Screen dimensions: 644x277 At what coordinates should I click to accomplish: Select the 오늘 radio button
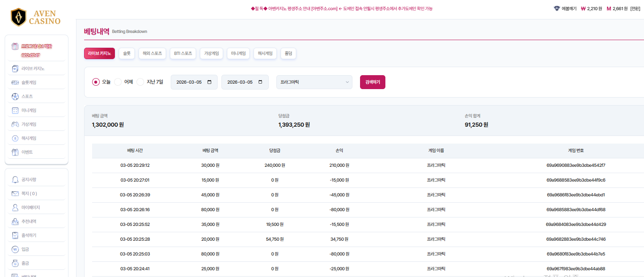click(x=96, y=82)
